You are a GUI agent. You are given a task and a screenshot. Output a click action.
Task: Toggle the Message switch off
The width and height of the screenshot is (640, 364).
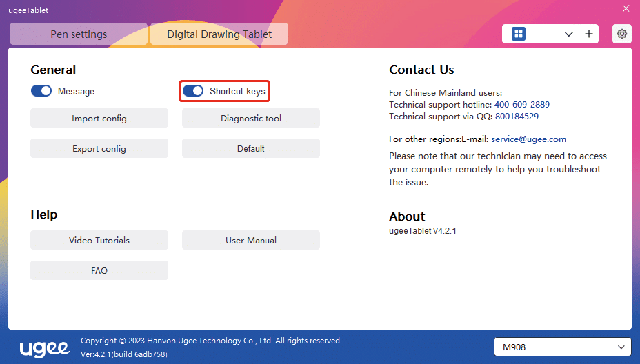coord(41,90)
